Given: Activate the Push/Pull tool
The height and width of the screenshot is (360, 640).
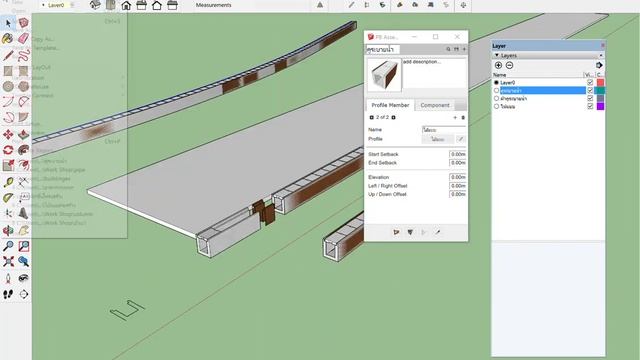Looking at the screenshot, I should [24, 135].
